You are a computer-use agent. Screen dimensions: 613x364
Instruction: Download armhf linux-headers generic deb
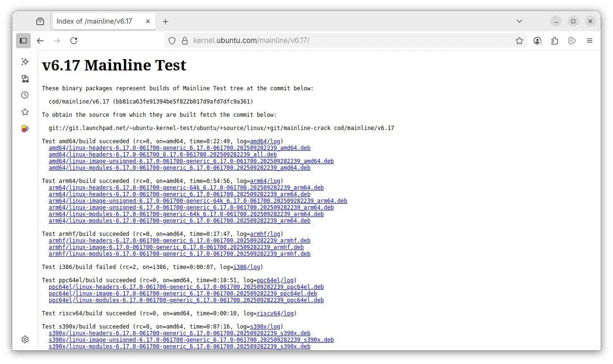[180, 241]
